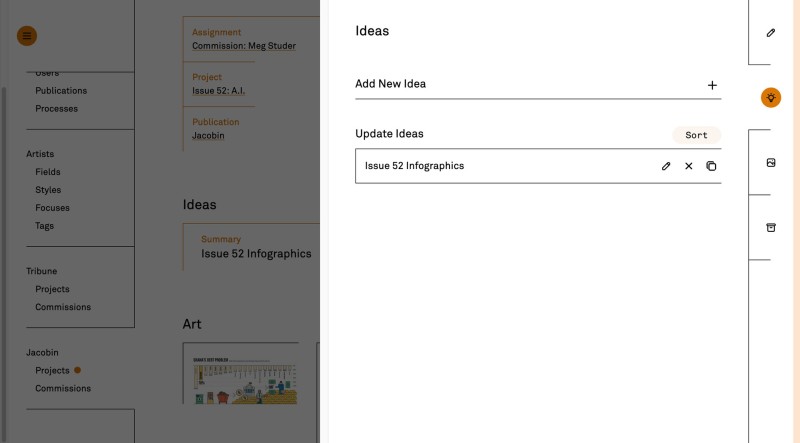Navigate to Processes in the sidebar
This screenshot has width=800, height=443.
coord(56,109)
